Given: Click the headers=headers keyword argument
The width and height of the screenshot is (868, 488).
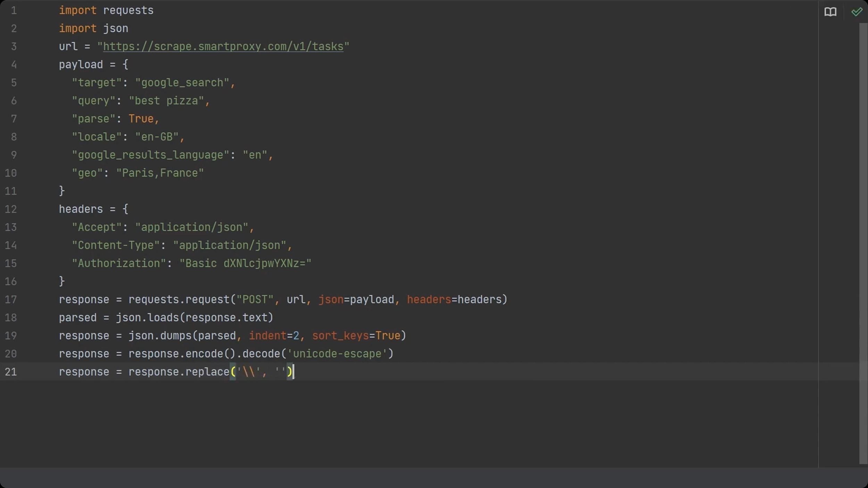Looking at the screenshot, I should [454, 300].
